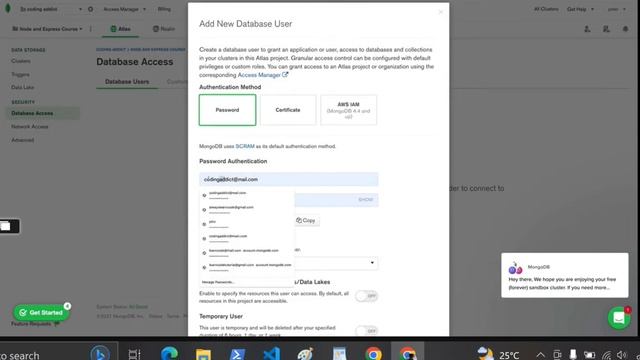
Task: Open the Intercom chat bubble icon
Action: coord(619,318)
